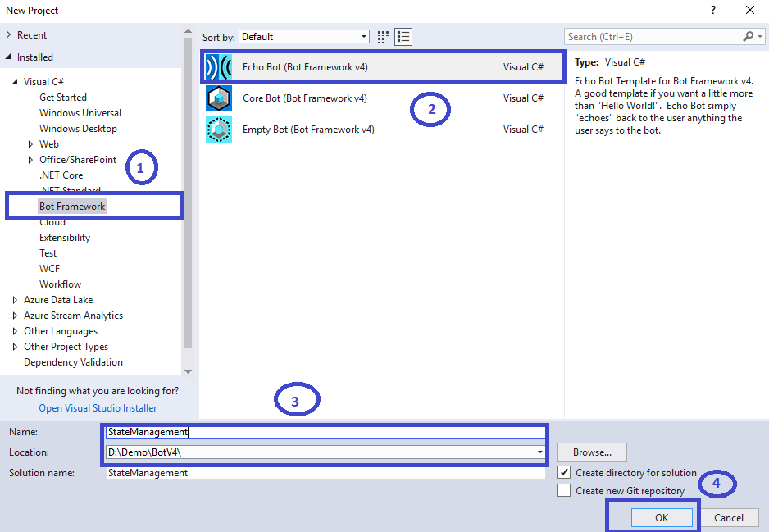Image resolution: width=769 pixels, height=532 pixels.
Task: Click the Help question mark icon
Action: 712,10
